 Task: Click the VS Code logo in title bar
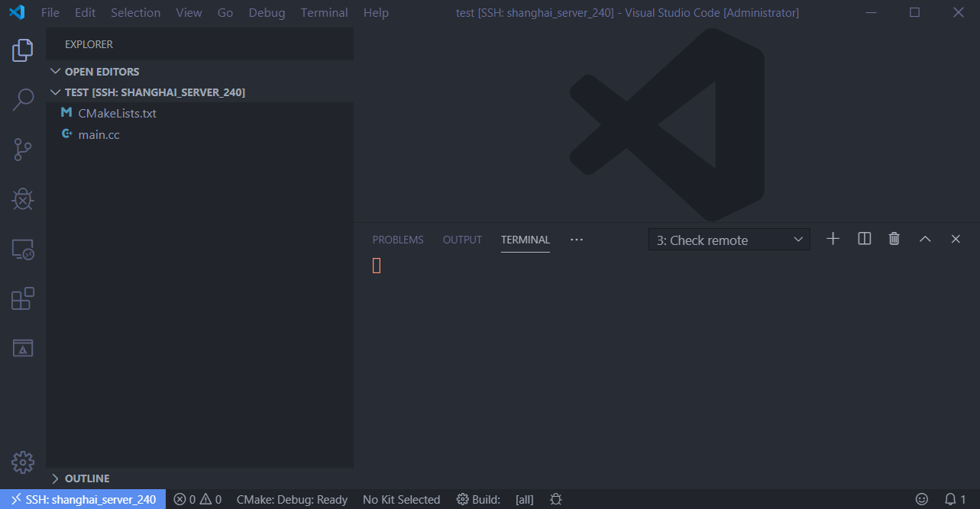click(x=17, y=12)
